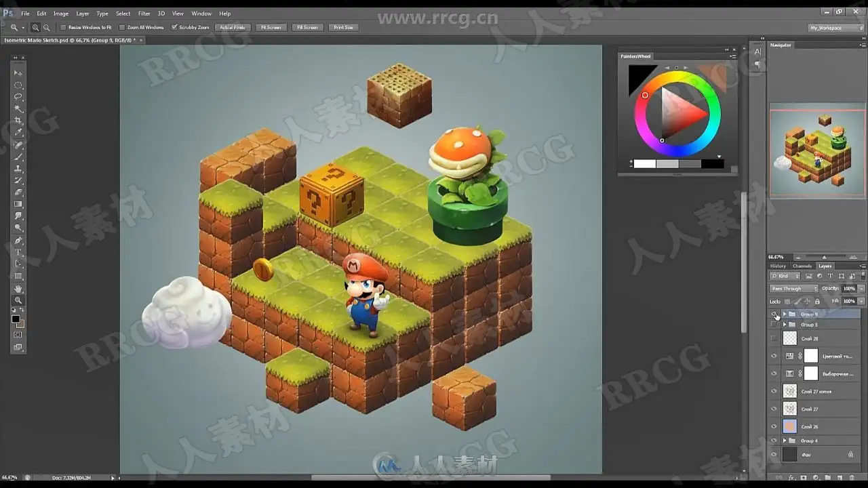Hide the Слой 26 layer
Viewport: 868px width, 488px height.
[774, 426]
